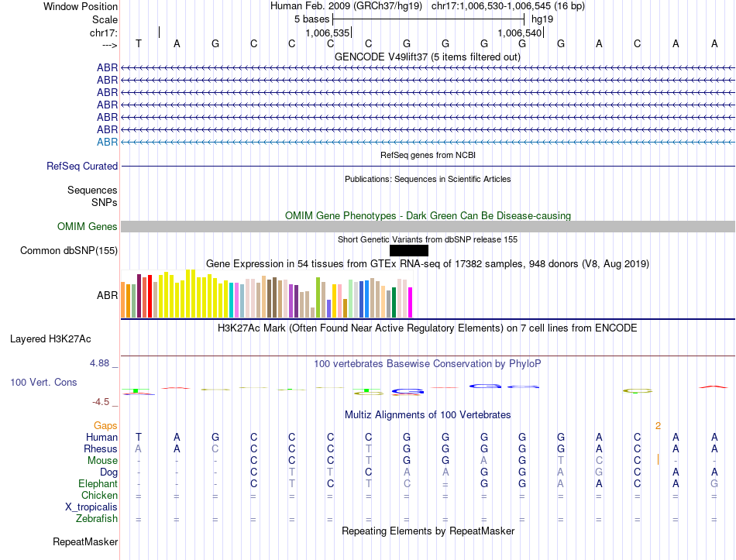Image resolution: width=736 pixels, height=560 pixels.
Task: Click the dark green GTEx expression bar
Action: (x=394, y=303)
